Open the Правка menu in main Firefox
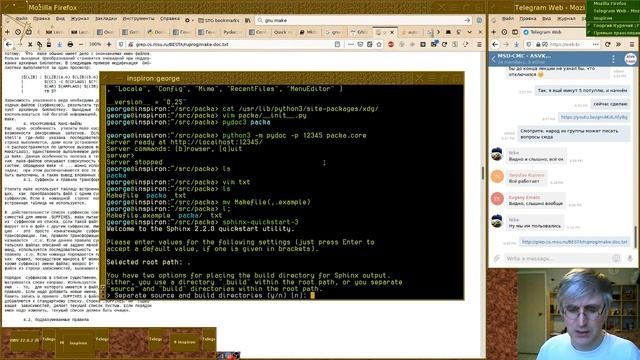Viewport: 640px width, 360px height. [41, 19]
